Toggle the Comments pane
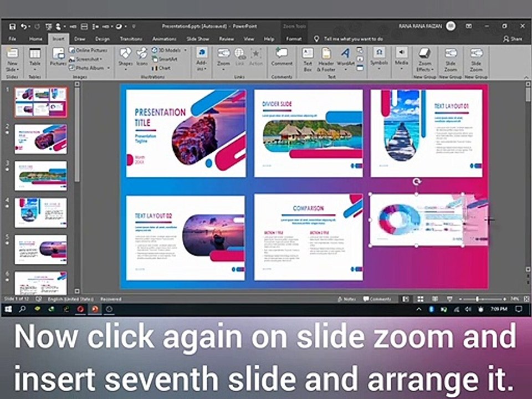 coord(377,299)
